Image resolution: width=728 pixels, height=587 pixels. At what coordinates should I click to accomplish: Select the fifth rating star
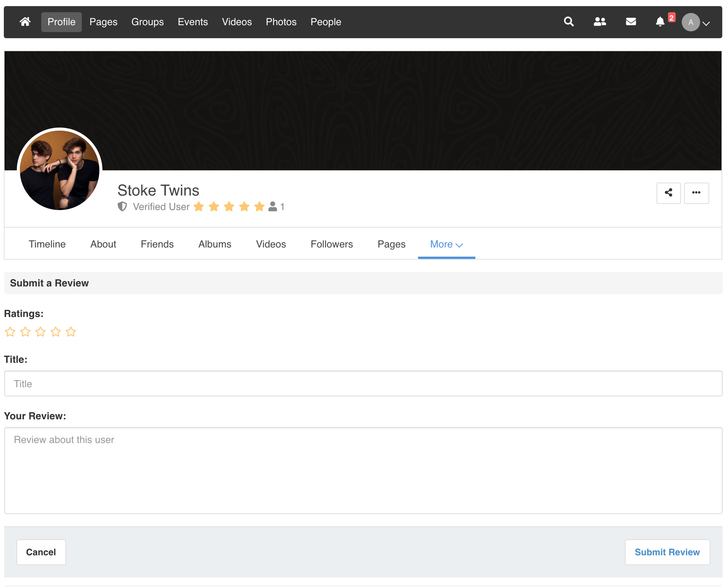point(71,332)
